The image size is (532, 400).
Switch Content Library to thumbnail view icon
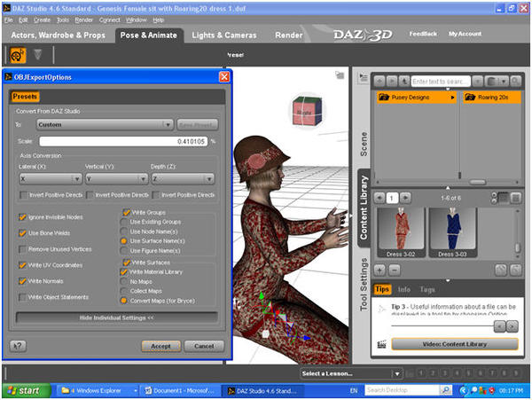(504, 198)
